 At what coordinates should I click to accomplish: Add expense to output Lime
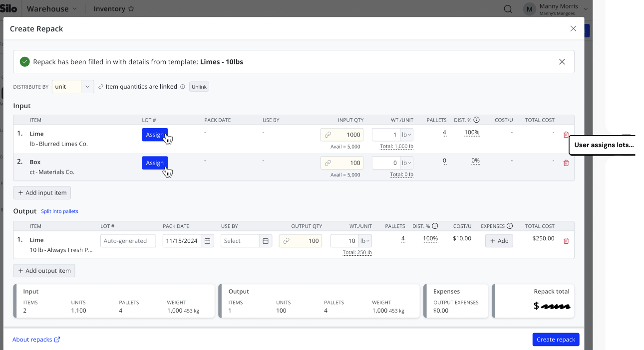click(x=499, y=241)
